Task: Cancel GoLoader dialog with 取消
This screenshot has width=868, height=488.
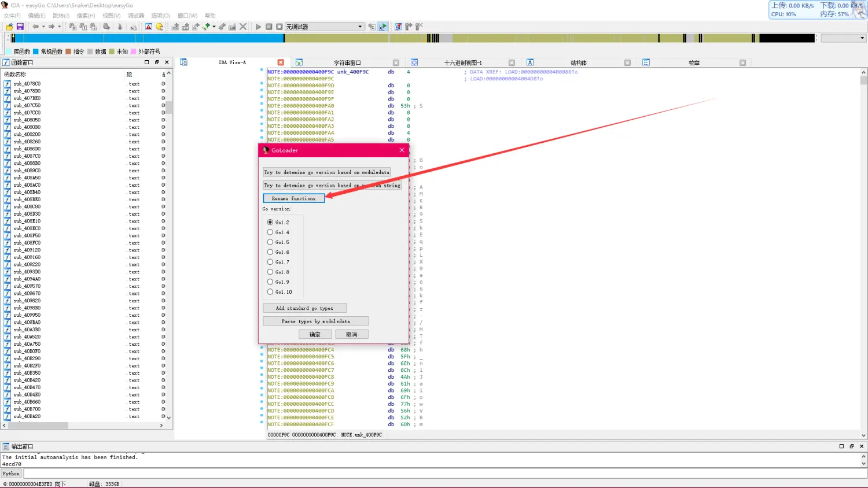Action: (x=352, y=334)
